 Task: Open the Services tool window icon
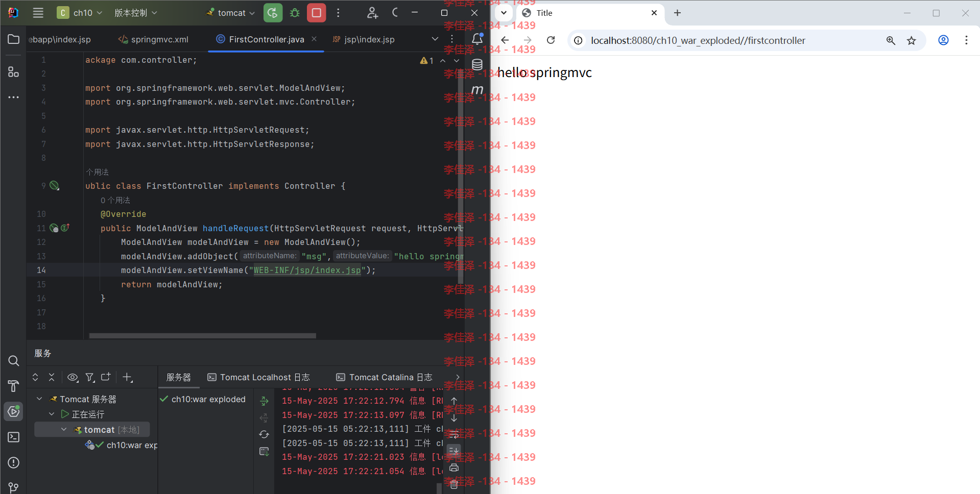14,411
